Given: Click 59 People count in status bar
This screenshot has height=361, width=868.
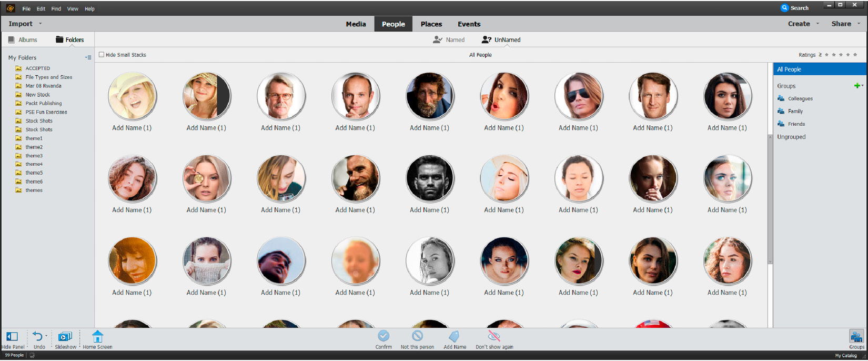Looking at the screenshot, I should [14, 355].
